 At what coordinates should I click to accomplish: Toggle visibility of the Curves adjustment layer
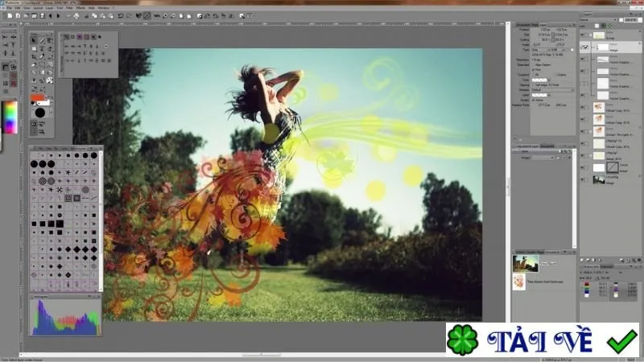[x=584, y=168]
